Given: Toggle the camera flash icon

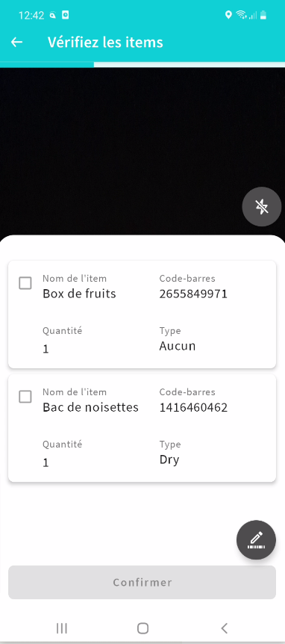Looking at the screenshot, I should (x=262, y=207).
